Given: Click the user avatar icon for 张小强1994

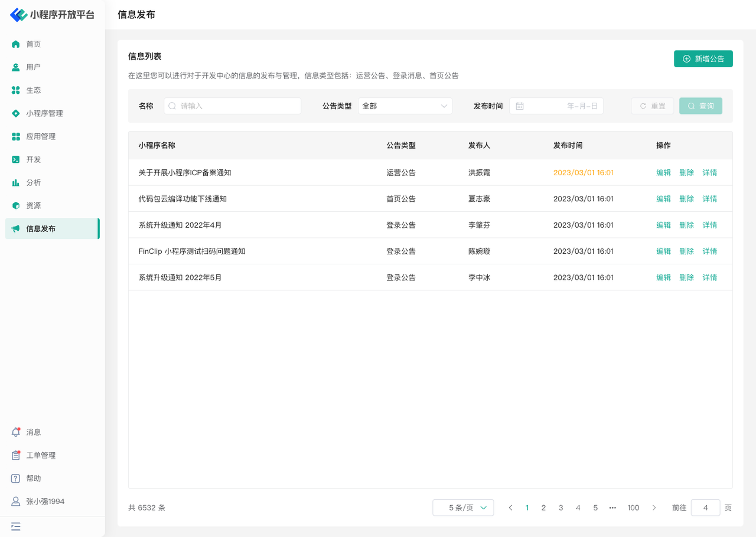Looking at the screenshot, I should (16, 501).
